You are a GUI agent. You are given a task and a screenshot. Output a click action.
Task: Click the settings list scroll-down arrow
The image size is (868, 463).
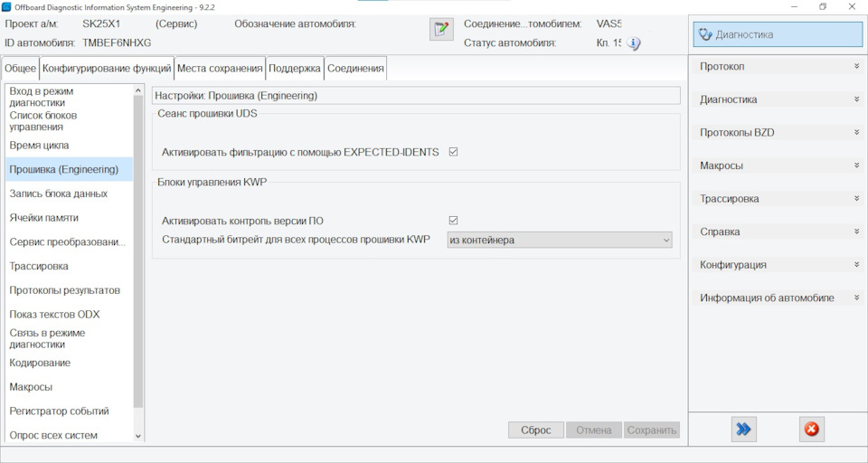coord(138,437)
